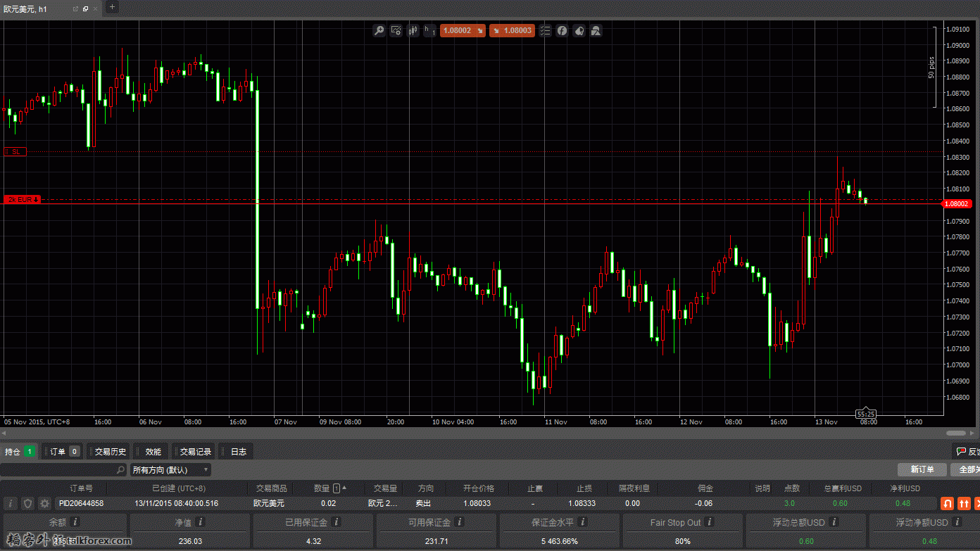This screenshot has height=551, width=980.
Task: Click the 净利USD column header
Action: pyautogui.click(x=905, y=488)
